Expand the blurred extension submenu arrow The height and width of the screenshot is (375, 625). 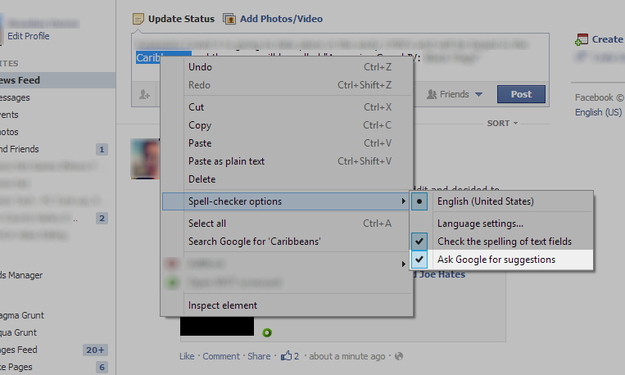coord(403,264)
